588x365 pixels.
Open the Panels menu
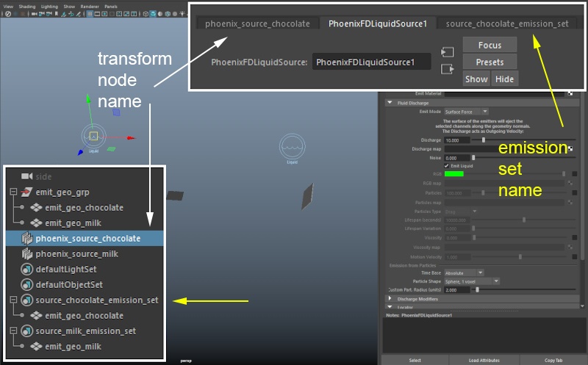[x=111, y=7]
